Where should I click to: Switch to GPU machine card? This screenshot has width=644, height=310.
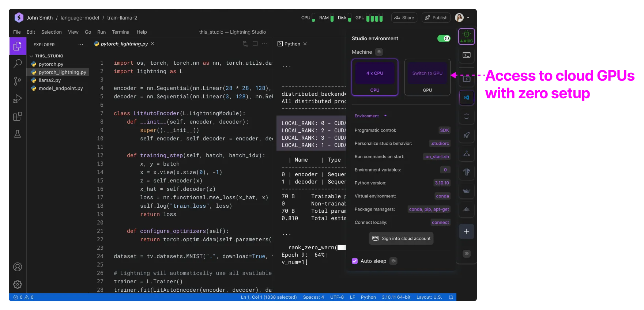428,77
